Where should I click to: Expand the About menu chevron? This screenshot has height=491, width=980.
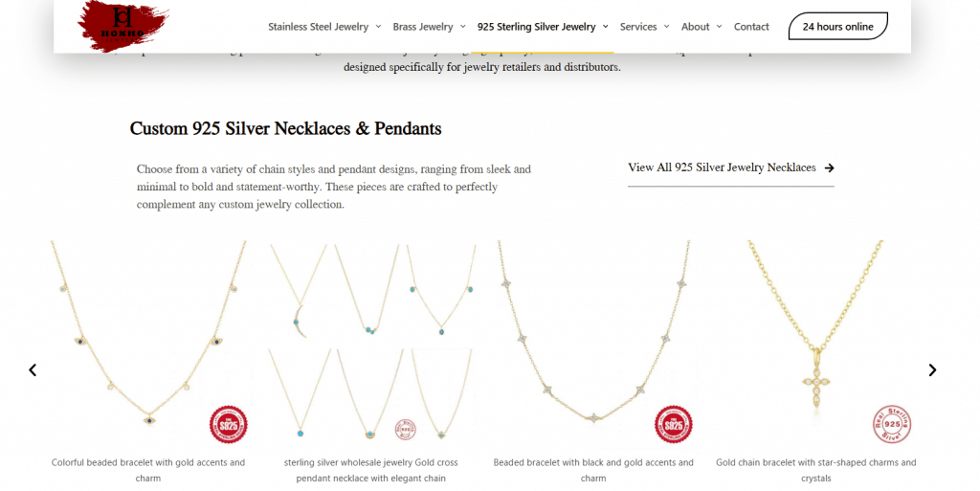[x=719, y=26]
